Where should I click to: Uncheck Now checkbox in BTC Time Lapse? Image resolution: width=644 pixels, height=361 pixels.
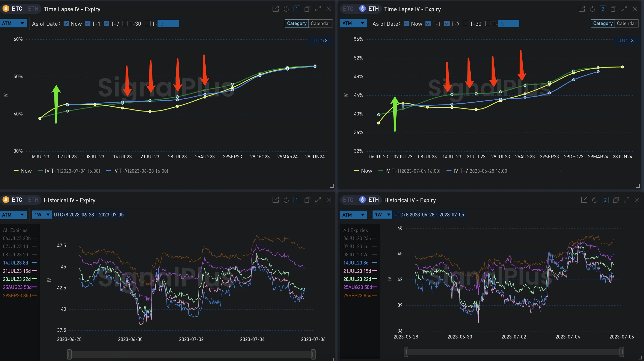[66, 23]
